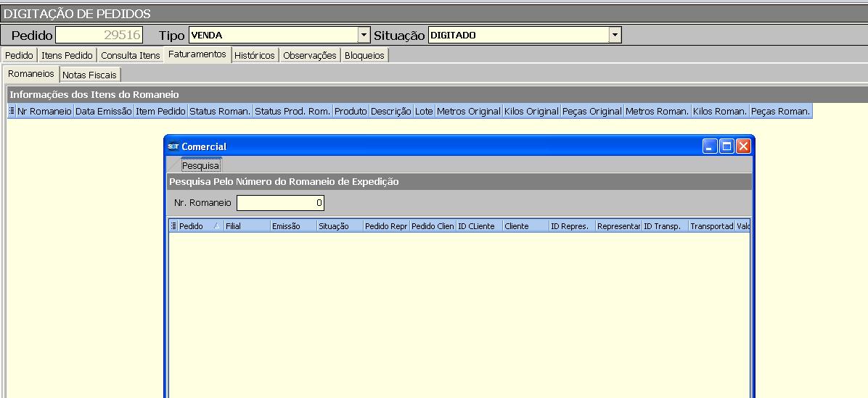Screen dimensions: 868x398
Task: Open the Tipo dropdown arrow
Action: coord(364,35)
